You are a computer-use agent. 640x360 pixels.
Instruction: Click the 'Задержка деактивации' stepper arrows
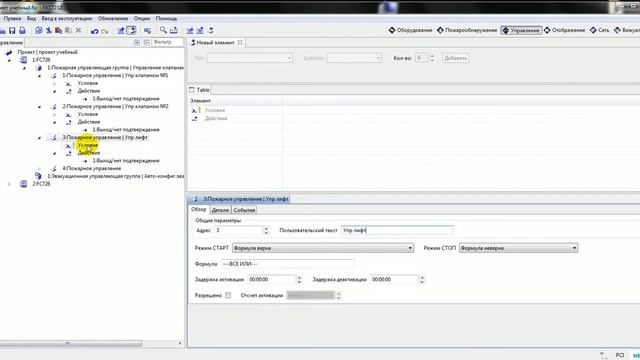[422, 280]
